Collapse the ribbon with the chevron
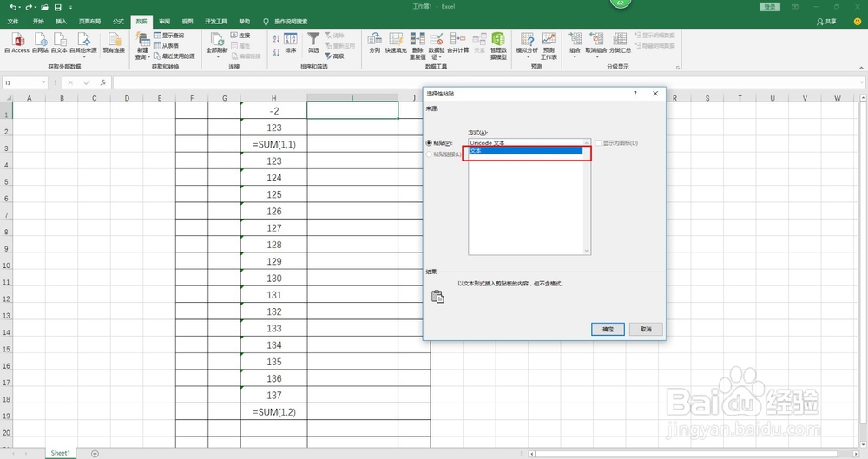The image size is (868, 459). pyautogui.click(x=861, y=68)
